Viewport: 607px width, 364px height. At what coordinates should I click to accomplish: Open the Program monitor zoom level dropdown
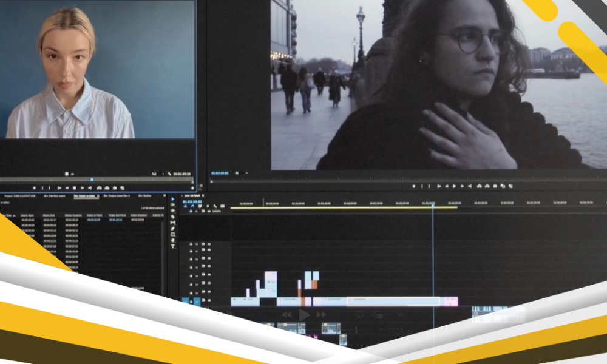click(239, 173)
